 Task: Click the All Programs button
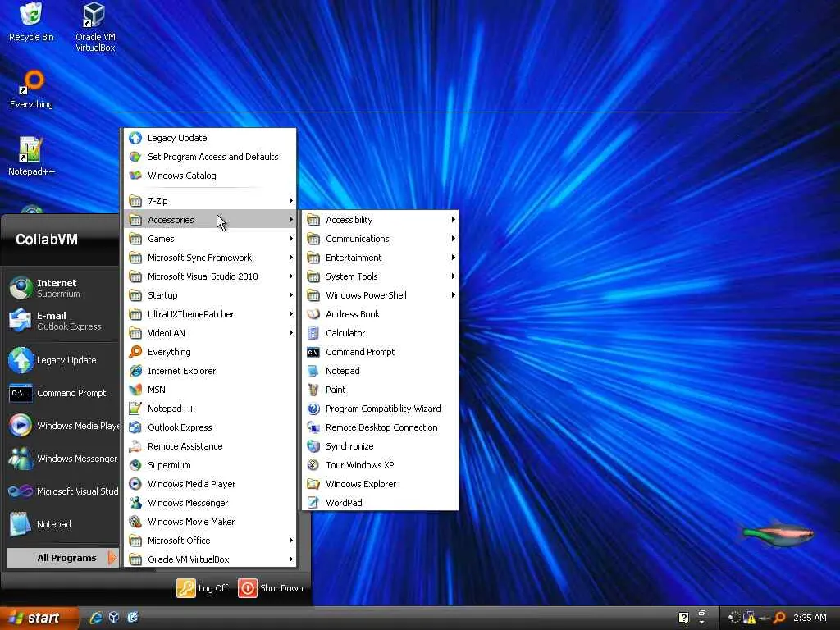point(62,558)
